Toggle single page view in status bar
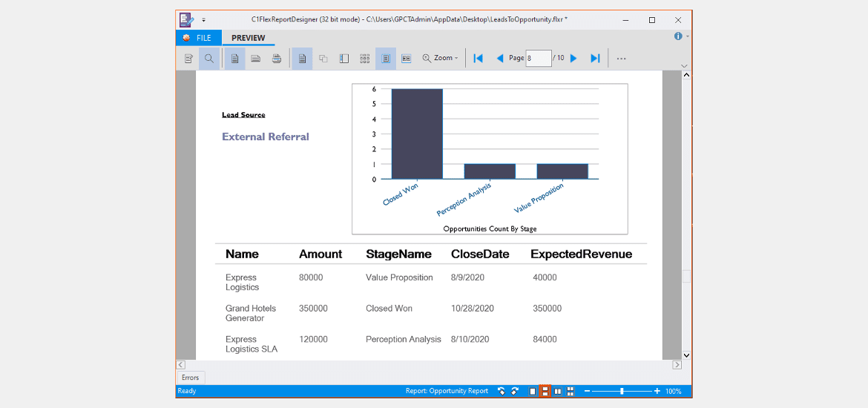The width and height of the screenshot is (868, 408). [533, 392]
